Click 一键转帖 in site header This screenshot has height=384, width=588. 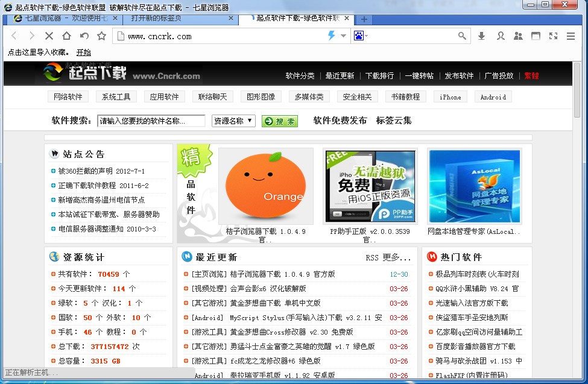[x=419, y=76]
